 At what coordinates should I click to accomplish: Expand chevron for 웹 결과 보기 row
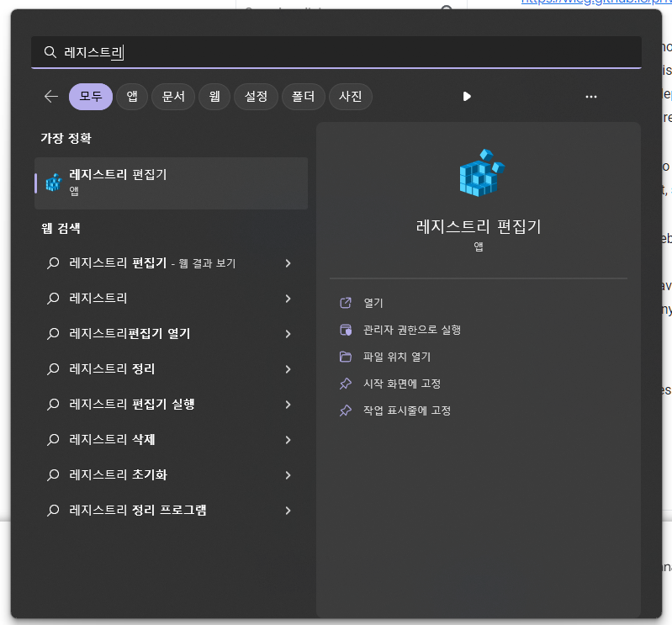(x=288, y=263)
